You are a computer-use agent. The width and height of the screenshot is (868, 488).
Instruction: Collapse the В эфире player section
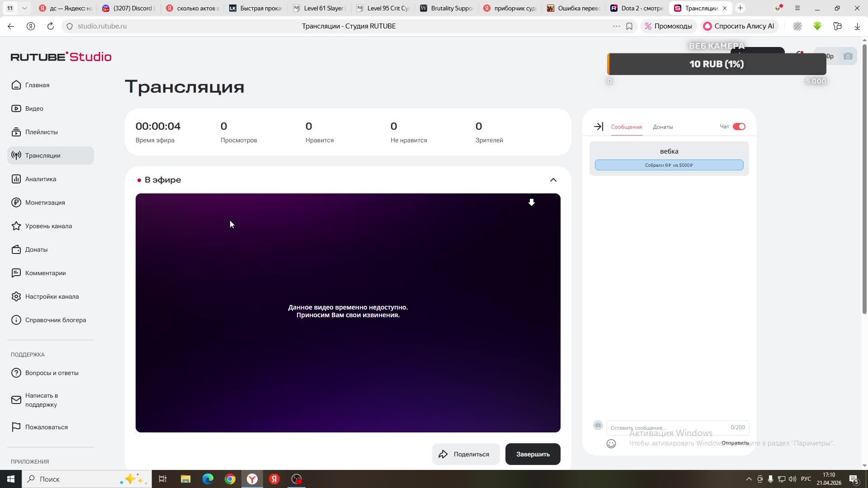click(x=553, y=179)
